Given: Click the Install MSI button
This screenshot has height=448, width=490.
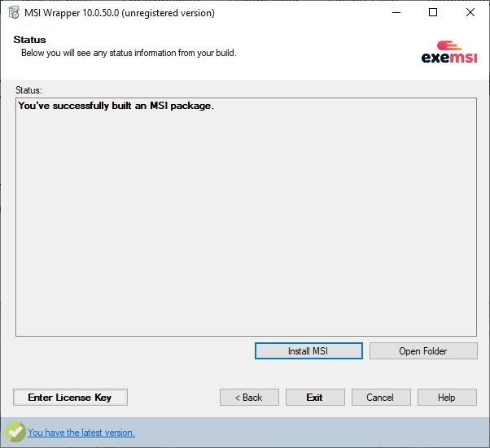Looking at the screenshot, I should coord(308,351).
